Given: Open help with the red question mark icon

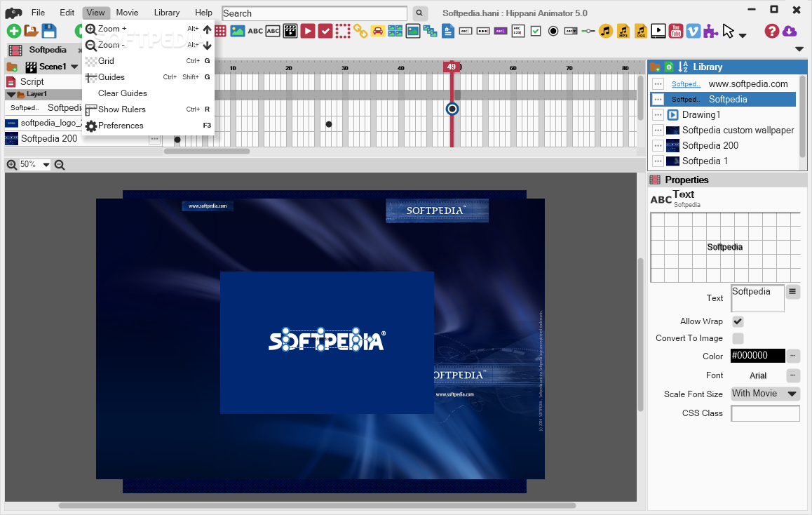Looking at the screenshot, I should pos(771,31).
